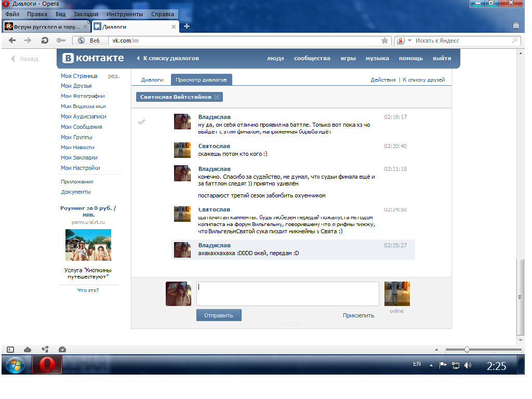Click the Opera taskbar button
The width and height of the screenshot is (532, 399).
tap(47, 365)
